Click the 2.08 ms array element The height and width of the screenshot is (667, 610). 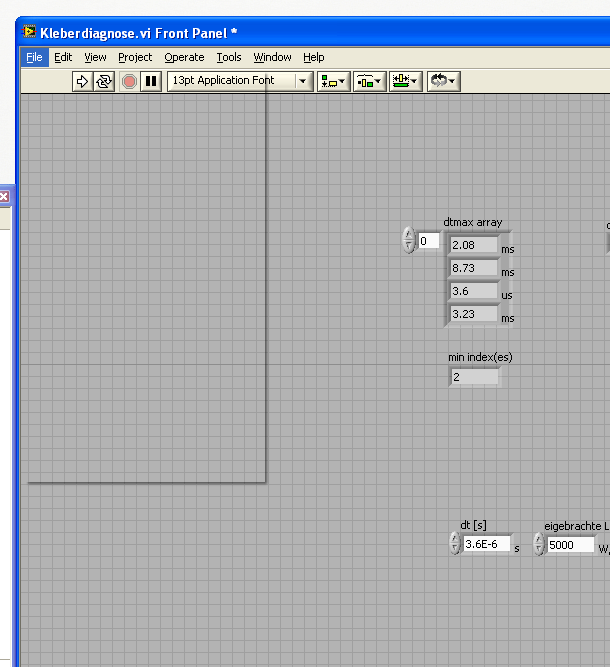tap(474, 245)
